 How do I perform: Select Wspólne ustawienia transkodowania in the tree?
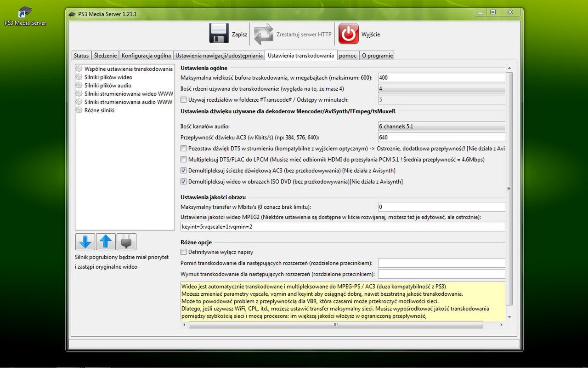(129, 69)
